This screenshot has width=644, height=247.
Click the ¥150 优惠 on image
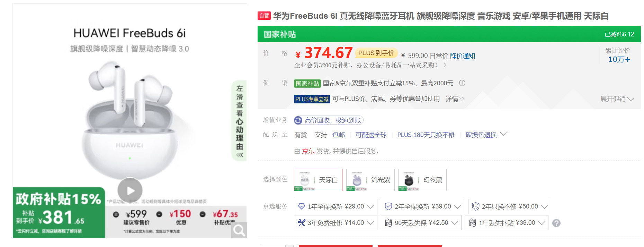(x=180, y=218)
